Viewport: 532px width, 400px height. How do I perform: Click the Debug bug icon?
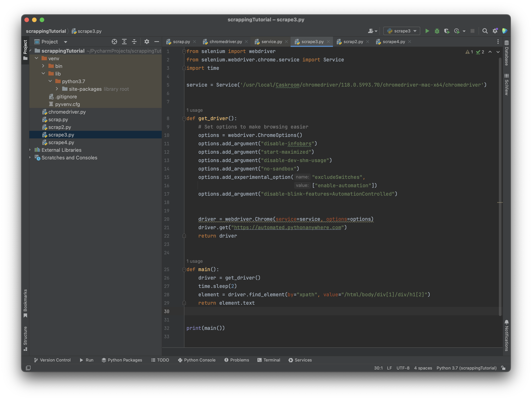click(437, 31)
